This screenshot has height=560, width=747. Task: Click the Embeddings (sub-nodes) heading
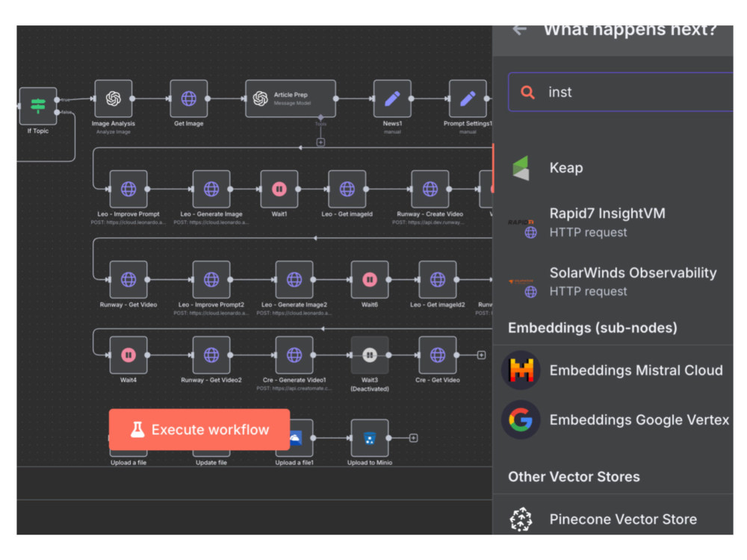(x=592, y=328)
